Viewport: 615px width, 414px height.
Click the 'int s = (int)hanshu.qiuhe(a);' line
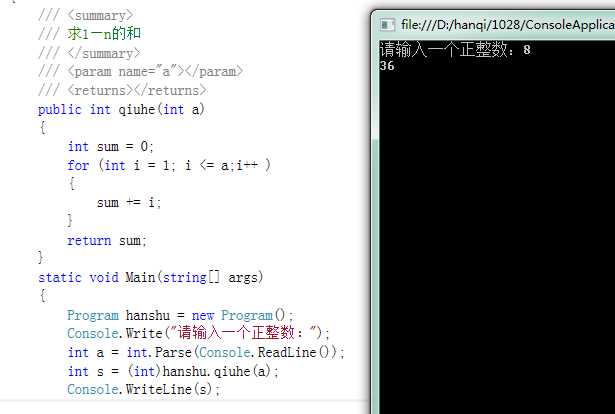click(x=173, y=371)
